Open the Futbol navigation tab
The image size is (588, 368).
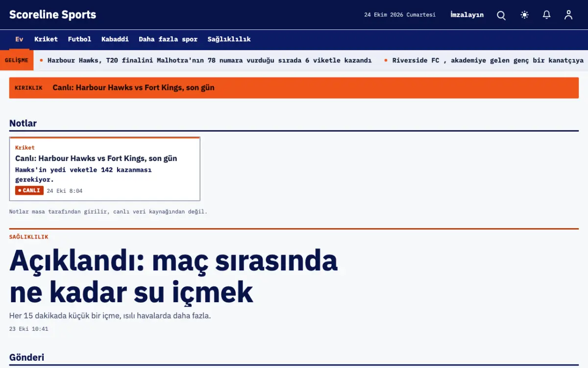click(x=79, y=39)
